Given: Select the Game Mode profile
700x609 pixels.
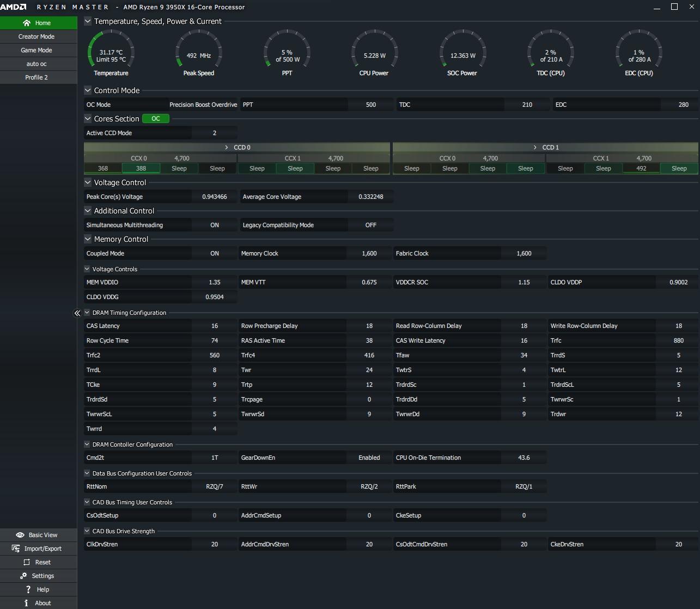Looking at the screenshot, I should [36, 50].
